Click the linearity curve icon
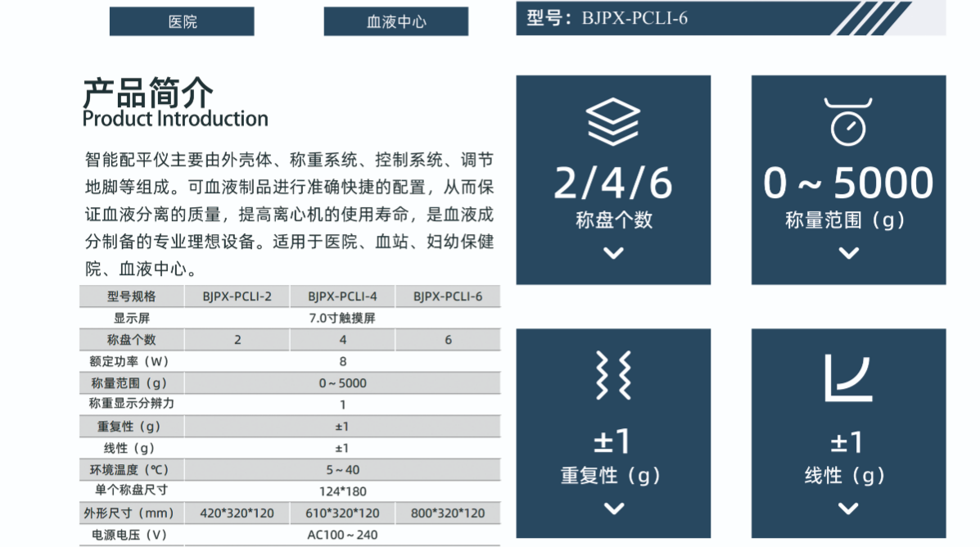 coord(847,378)
